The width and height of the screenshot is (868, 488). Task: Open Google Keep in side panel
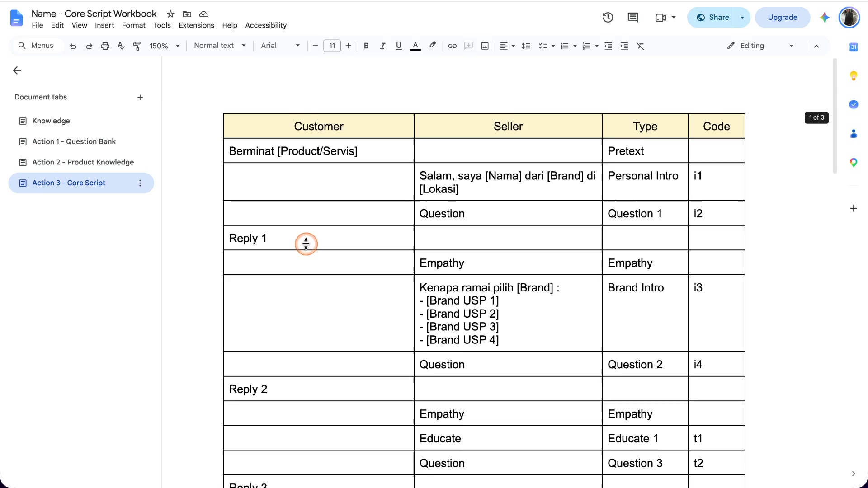point(854,75)
